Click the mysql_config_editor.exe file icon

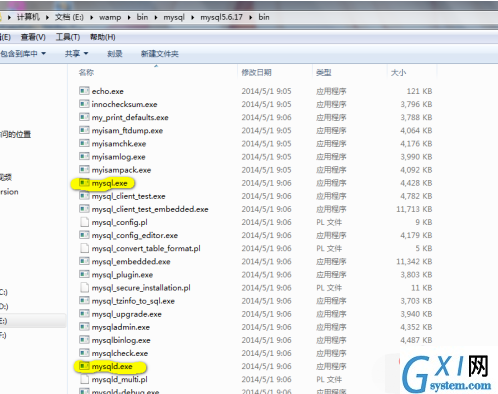pos(84,235)
